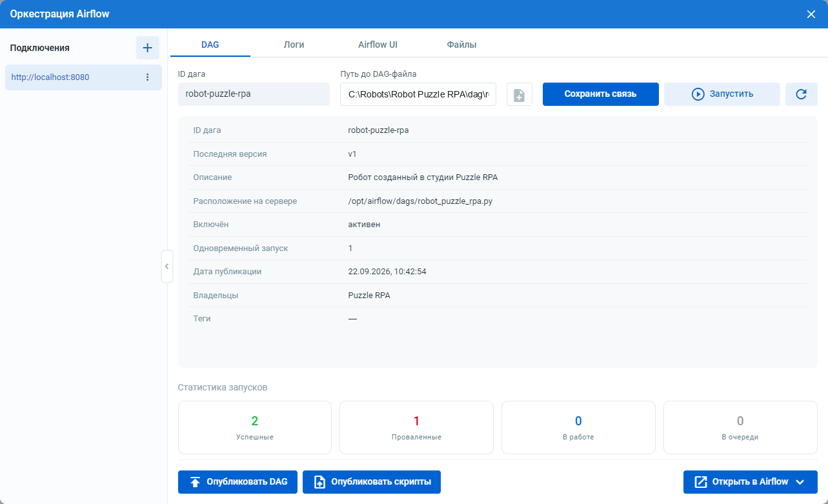Refresh DAG info with the reload icon

tap(802, 94)
